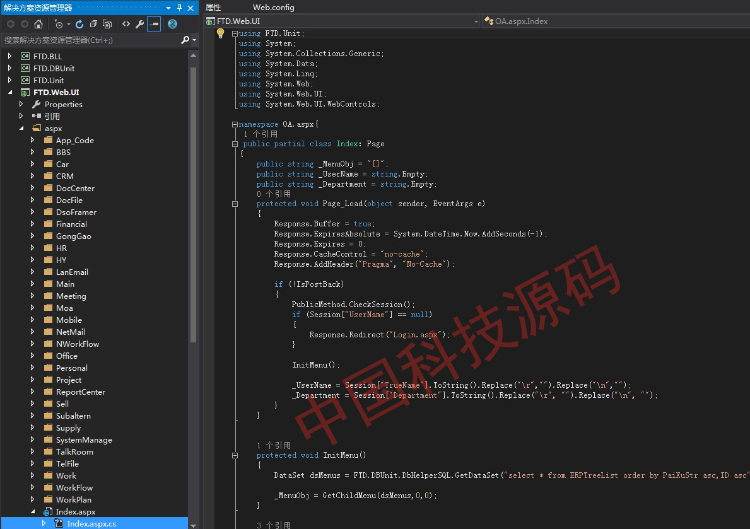Image resolution: width=750 pixels, height=529 pixels.
Task: Click the Show All Files toolbar icon
Action: (x=107, y=23)
